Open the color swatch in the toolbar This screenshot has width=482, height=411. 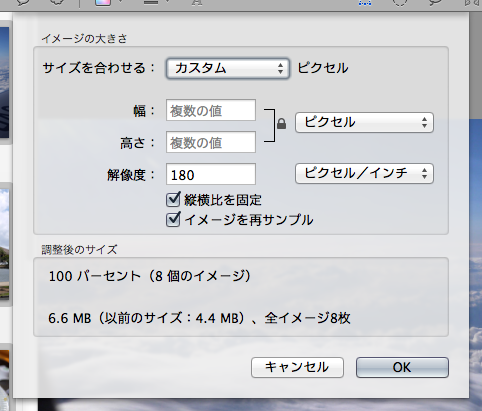[x=103, y=3]
